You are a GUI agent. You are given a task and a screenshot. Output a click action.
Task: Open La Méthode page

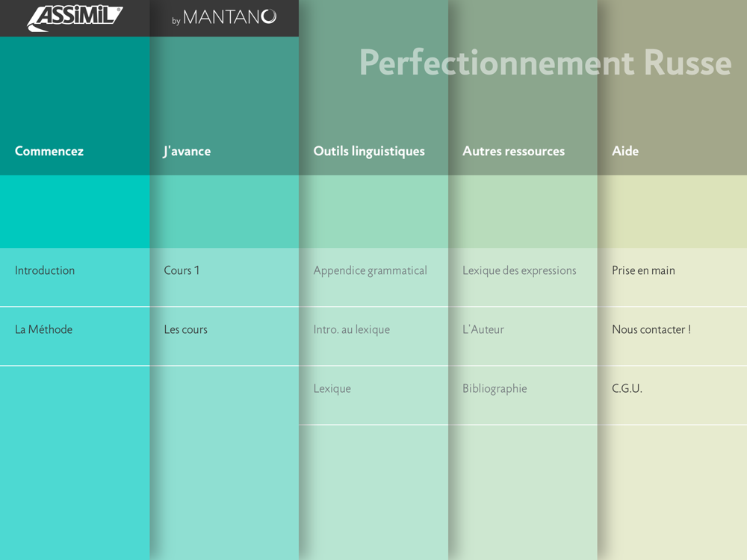tap(75, 336)
